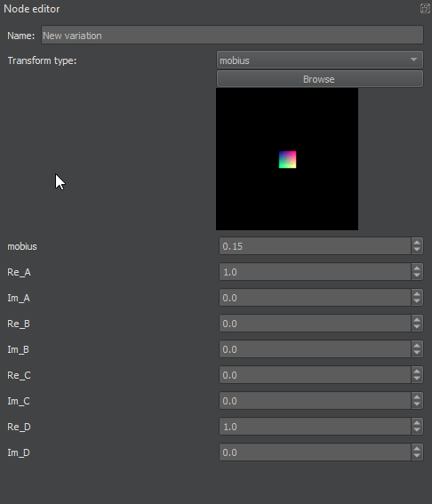Click the Re_C value field
This screenshot has width=432, height=504.
coord(315,375)
